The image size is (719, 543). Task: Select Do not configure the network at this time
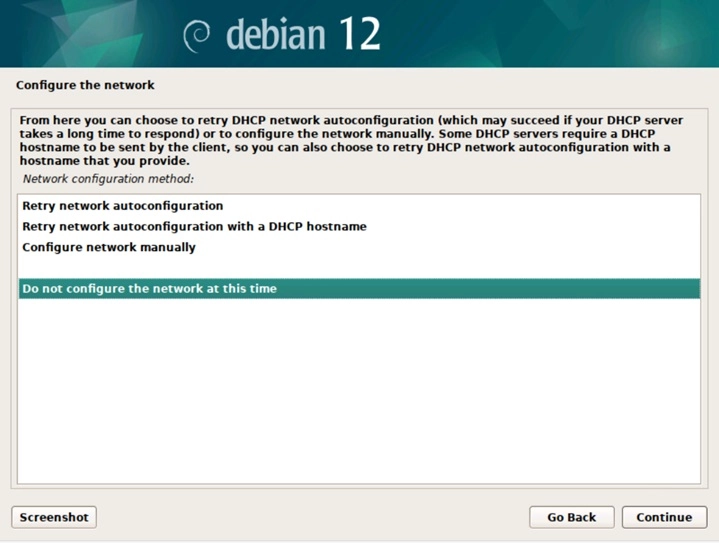(359, 288)
